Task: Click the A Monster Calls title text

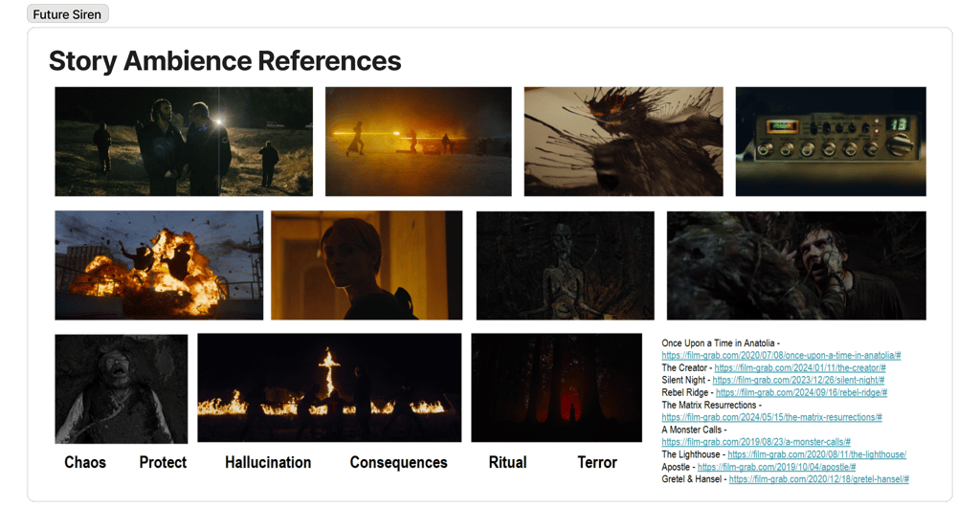Action: pyautogui.click(x=691, y=430)
